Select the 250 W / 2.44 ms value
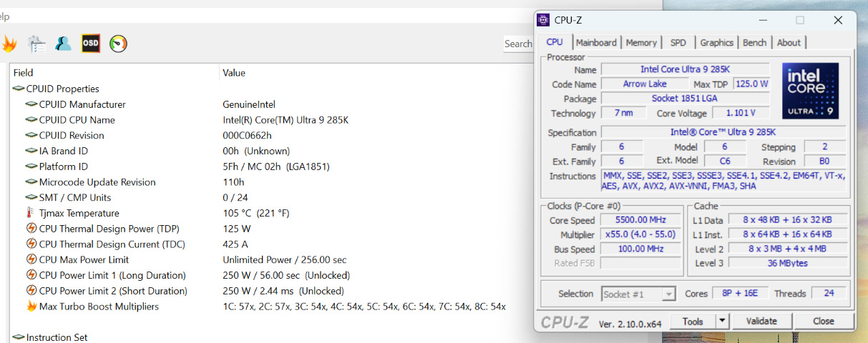This screenshot has width=868, height=343. pos(283,291)
